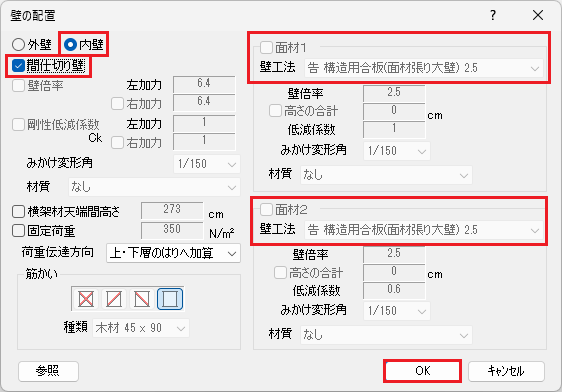
Task: Tick the 面材2 checkbox
Action: pos(266,209)
